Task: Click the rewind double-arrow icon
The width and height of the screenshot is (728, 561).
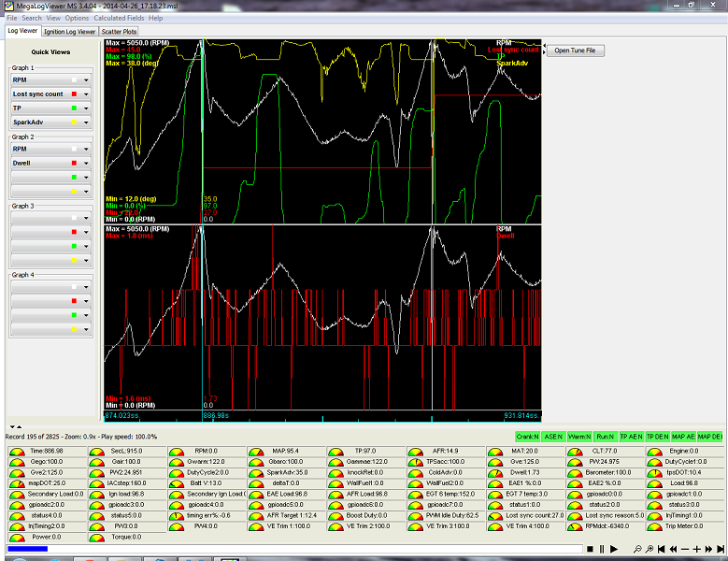Action: [x=672, y=548]
